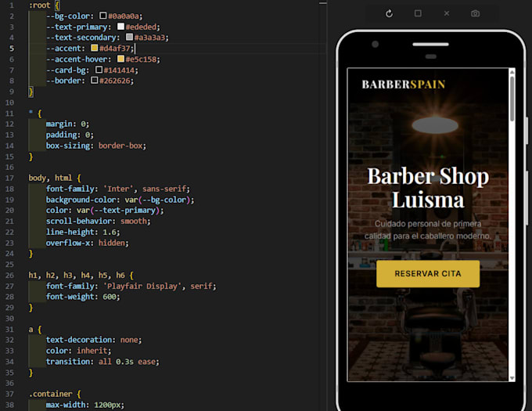This screenshot has width=532, height=411.
Task: Click the reload preview icon
Action: pyautogui.click(x=389, y=13)
